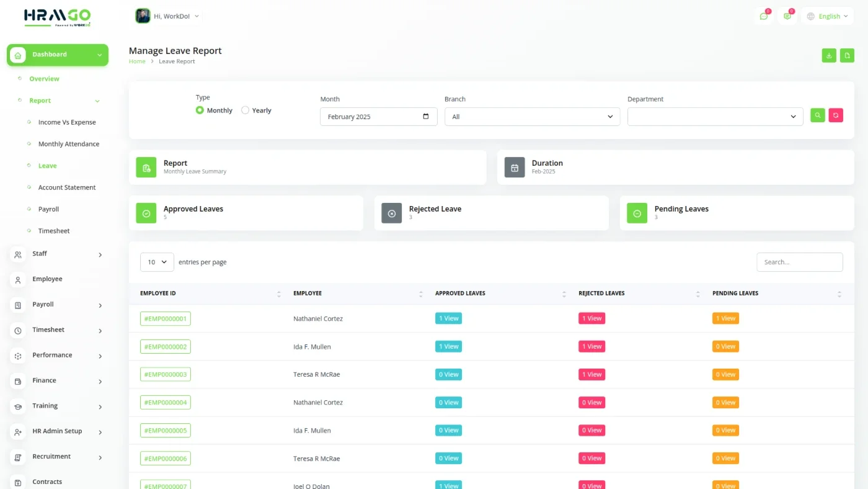Click the export file icon at top right
This screenshot has height=489, width=868.
click(x=847, y=55)
